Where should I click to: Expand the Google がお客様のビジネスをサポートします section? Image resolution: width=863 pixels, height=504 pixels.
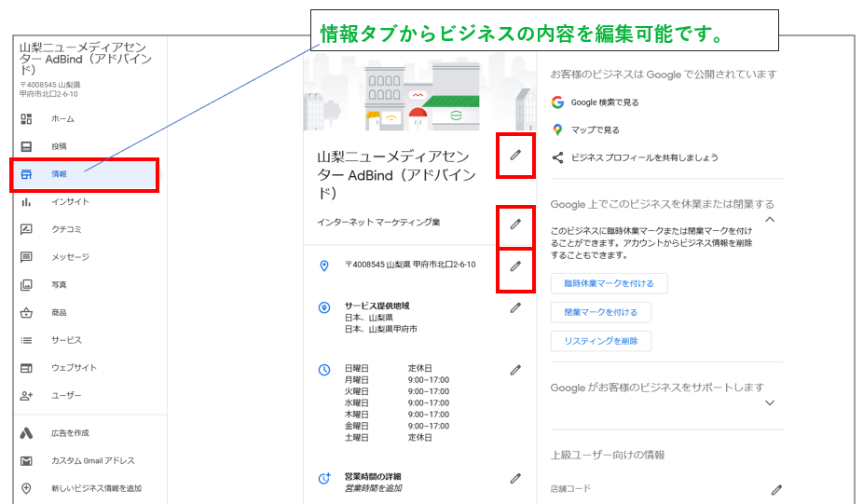tap(770, 402)
